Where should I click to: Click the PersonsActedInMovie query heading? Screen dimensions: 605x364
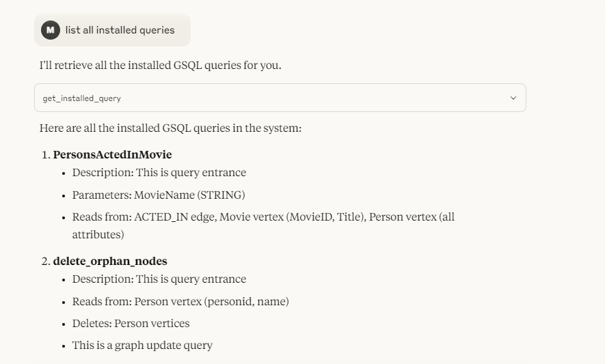[112, 154]
